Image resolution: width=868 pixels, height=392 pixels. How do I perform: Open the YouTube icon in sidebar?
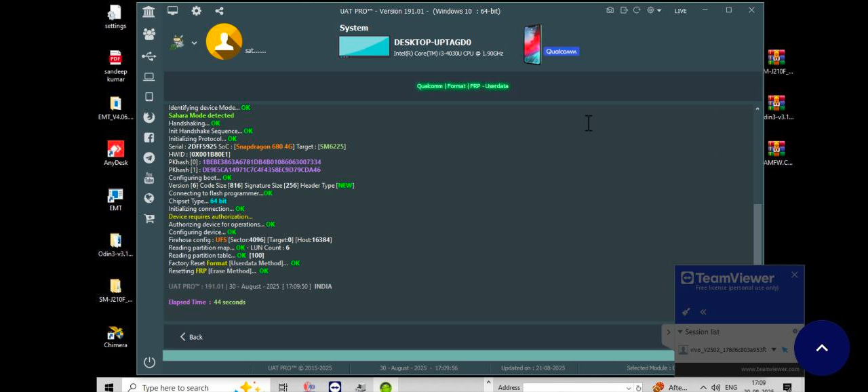pos(149,178)
